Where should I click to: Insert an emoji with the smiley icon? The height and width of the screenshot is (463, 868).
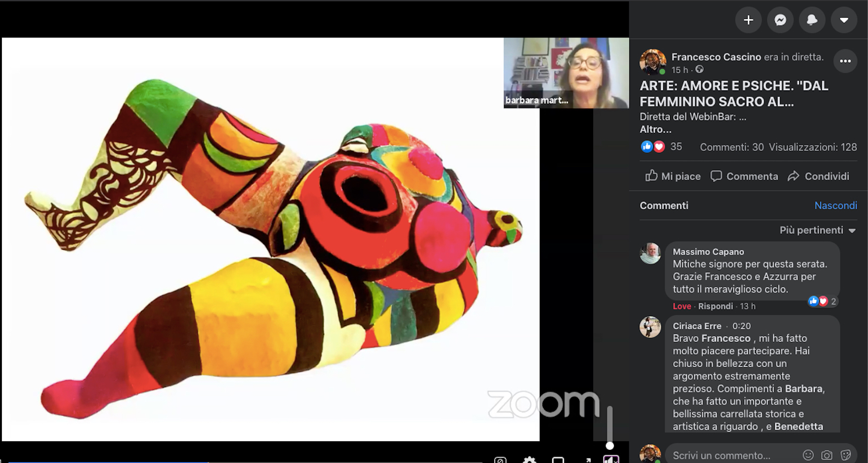[808, 455]
